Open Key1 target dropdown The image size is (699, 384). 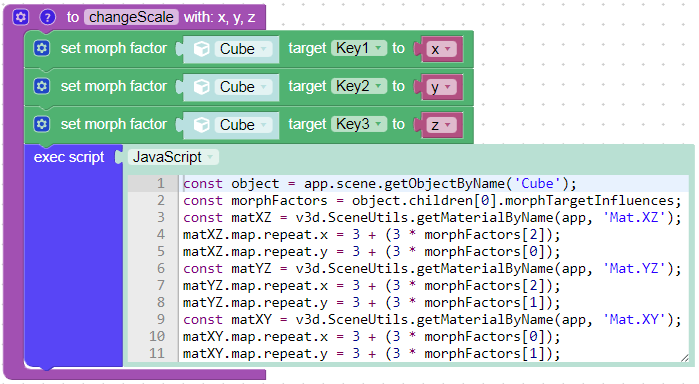click(x=359, y=48)
